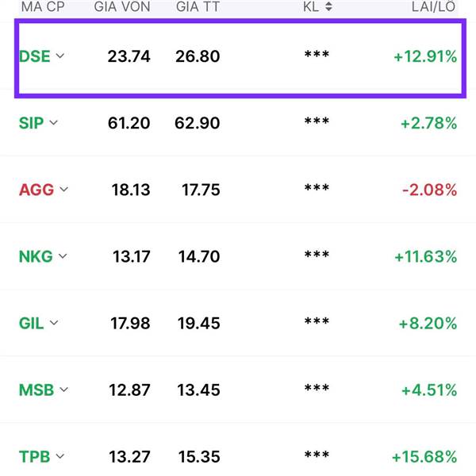Open the TPB stock ticker

pyautogui.click(x=35, y=457)
